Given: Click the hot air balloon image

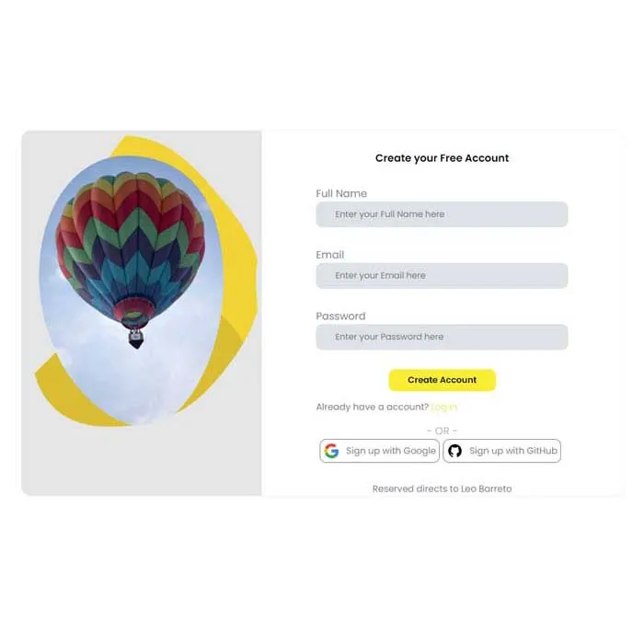Looking at the screenshot, I should pos(132,248).
